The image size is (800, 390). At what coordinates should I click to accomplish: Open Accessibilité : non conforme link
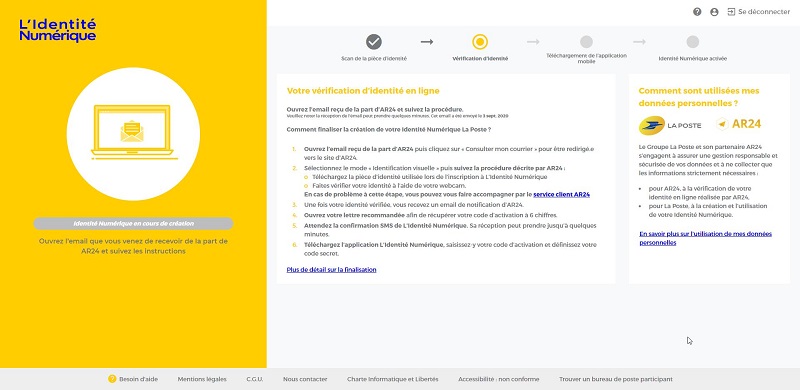[x=498, y=379]
